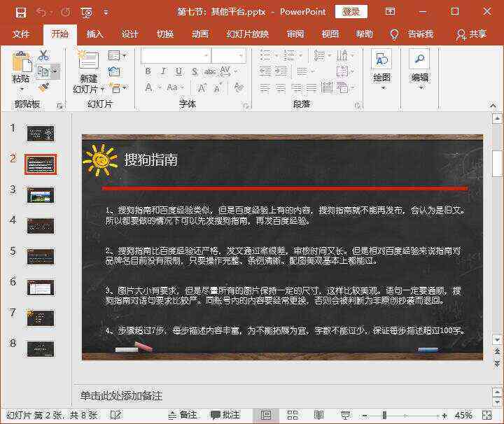Click the font name box

(176, 55)
